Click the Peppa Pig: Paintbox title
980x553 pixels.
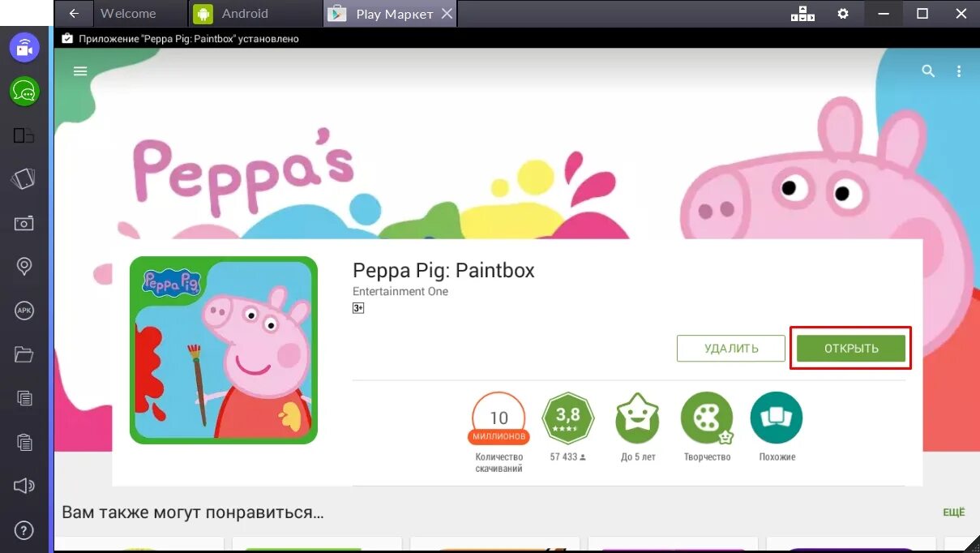pyautogui.click(x=443, y=270)
